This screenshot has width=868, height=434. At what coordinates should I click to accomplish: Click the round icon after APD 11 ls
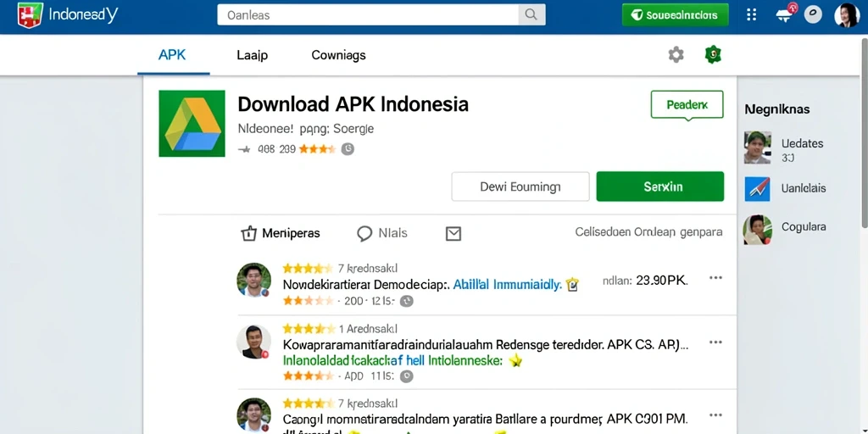pyautogui.click(x=406, y=376)
